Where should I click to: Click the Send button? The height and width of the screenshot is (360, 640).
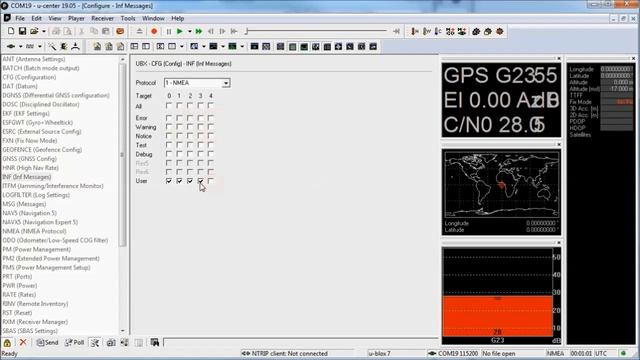47,342
